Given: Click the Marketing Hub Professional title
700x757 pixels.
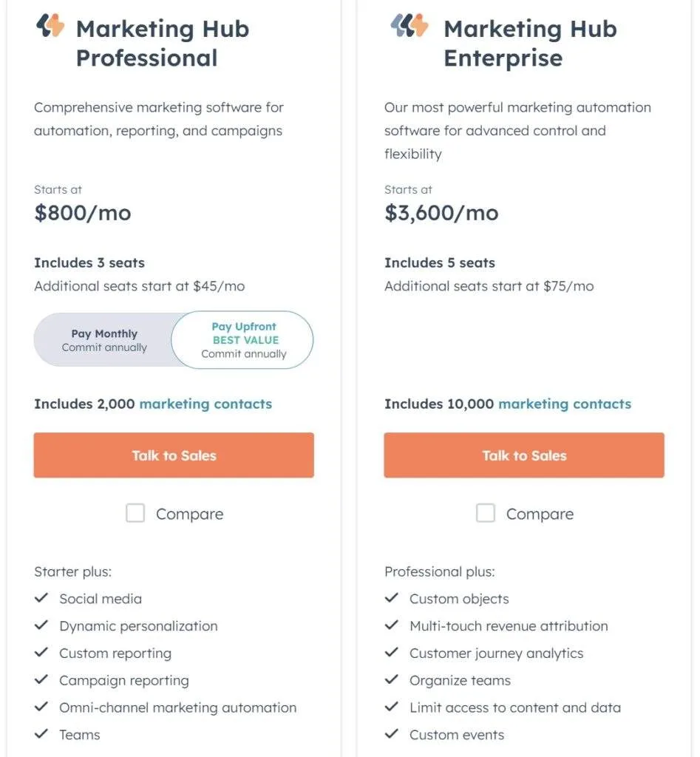Looking at the screenshot, I should tap(163, 43).
